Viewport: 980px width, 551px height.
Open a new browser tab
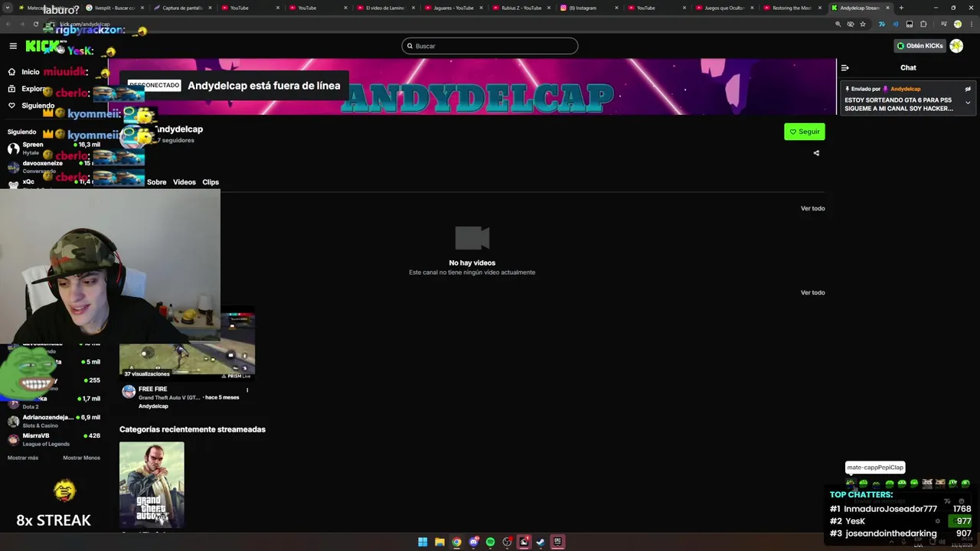pyautogui.click(x=901, y=8)
